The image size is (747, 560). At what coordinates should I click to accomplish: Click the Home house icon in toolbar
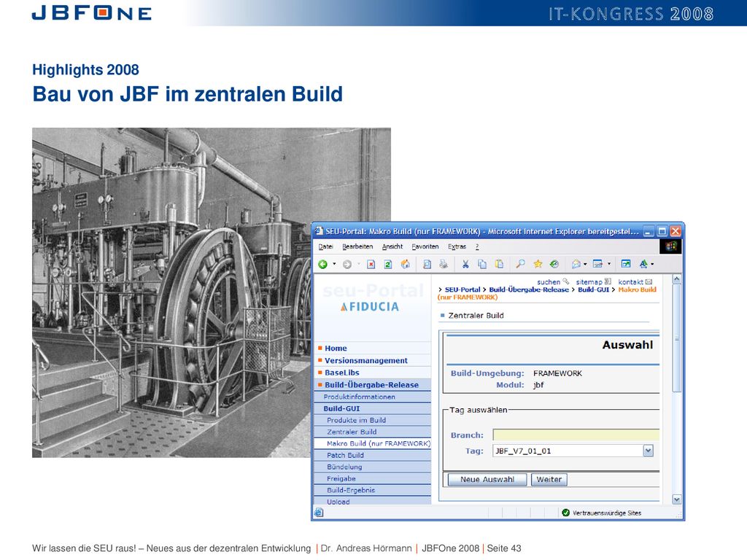tap(405, 264)
